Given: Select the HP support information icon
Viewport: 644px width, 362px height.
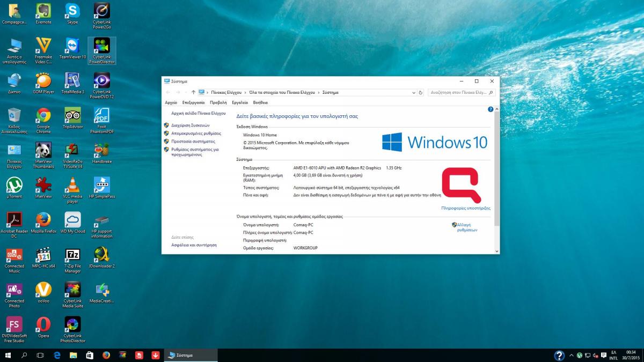Looking at the screenshot, I should tap(102, 225).
